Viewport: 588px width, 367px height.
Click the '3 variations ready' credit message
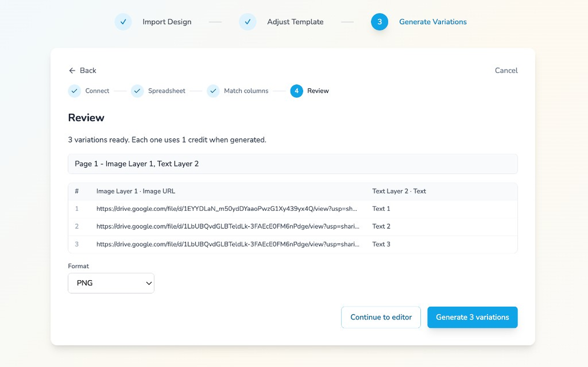point(167,140)
